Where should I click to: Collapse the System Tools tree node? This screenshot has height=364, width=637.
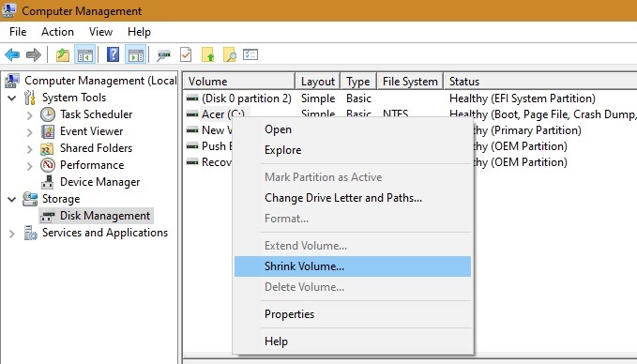12,98
